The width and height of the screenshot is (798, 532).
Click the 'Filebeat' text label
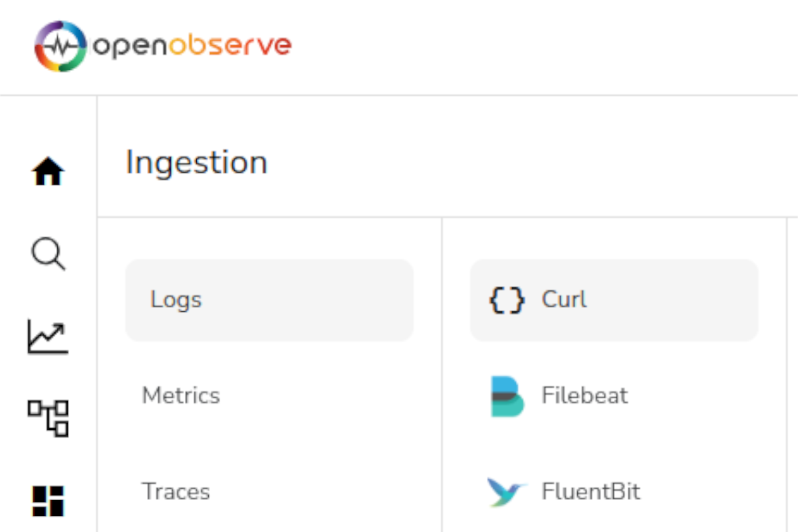(585, 395)
